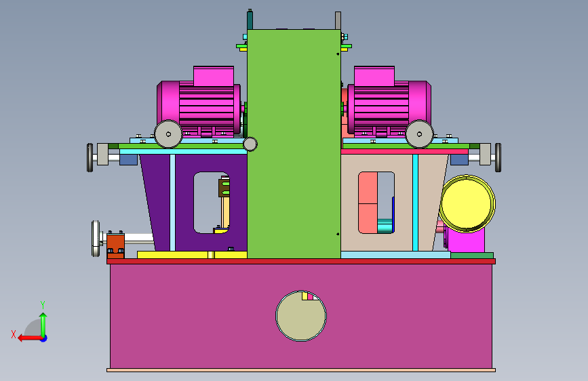Screen dimensions: 588x381
Task: Click the green Y axis arrow of the triad
Action: [x=43, y=325]
